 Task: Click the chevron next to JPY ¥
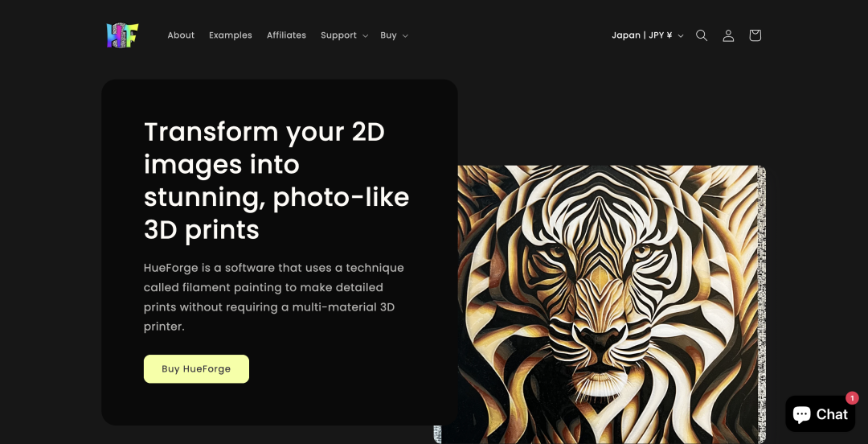pos(681,36)
